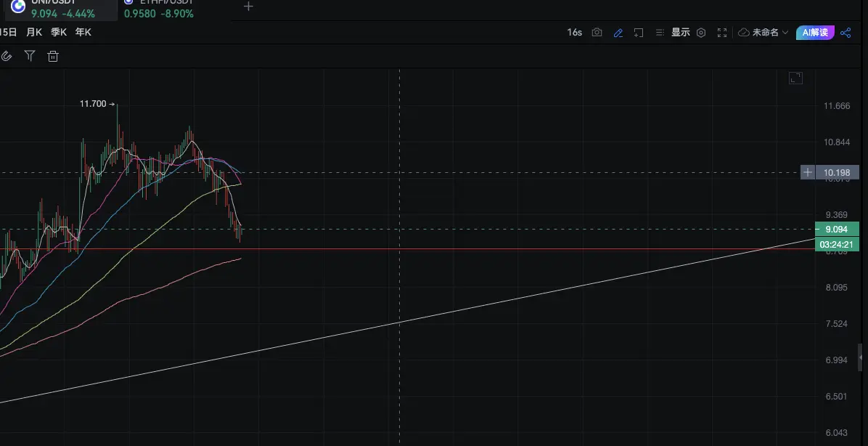Click the add-window layout icon

[x=638, y=33]
